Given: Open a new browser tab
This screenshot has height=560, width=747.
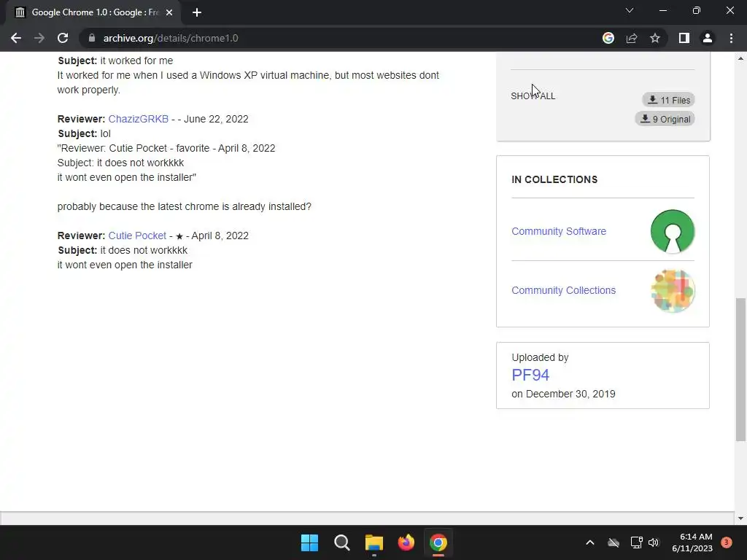Looking at the screenshot, I should tap(197, 12).
